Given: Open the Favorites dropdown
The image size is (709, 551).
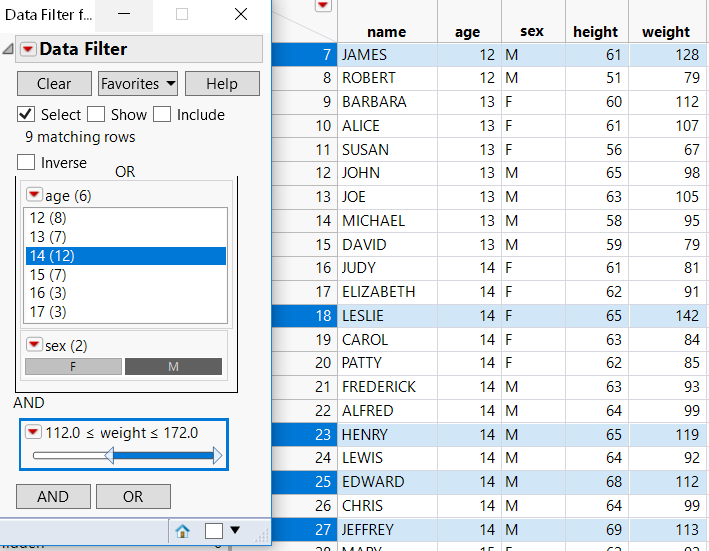Looking at the screenshot, I should [x=138, y=84].
